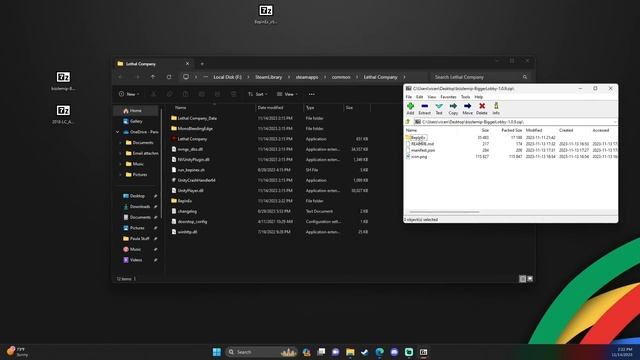
Task: Click the Move button in 7-Zip
Action: (x=467, y=108)
